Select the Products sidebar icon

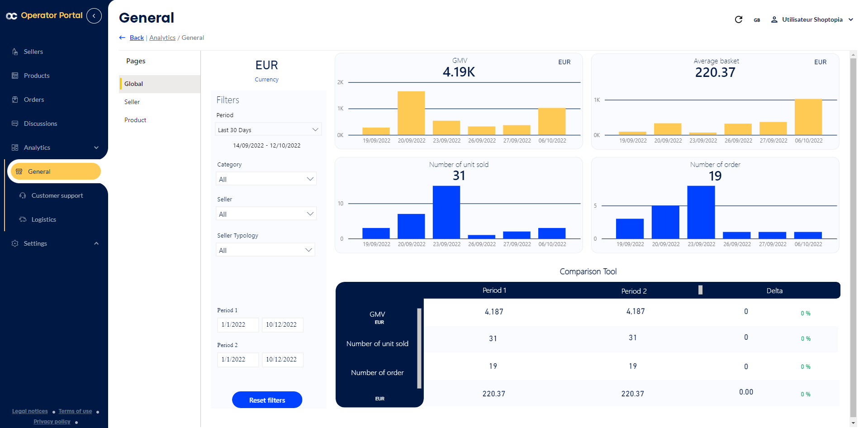(15, 75)
